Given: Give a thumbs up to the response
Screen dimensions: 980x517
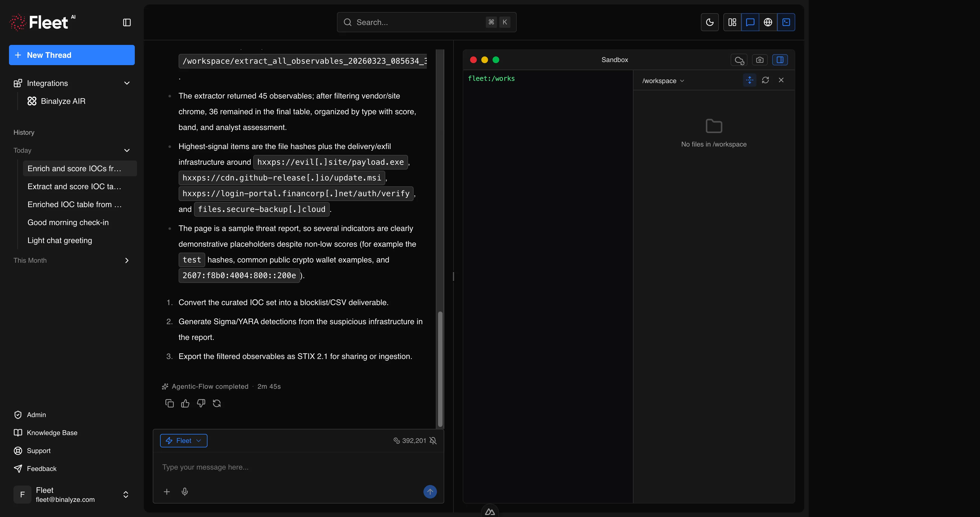Looking at the screenshot, I should (x=185, y=403).
